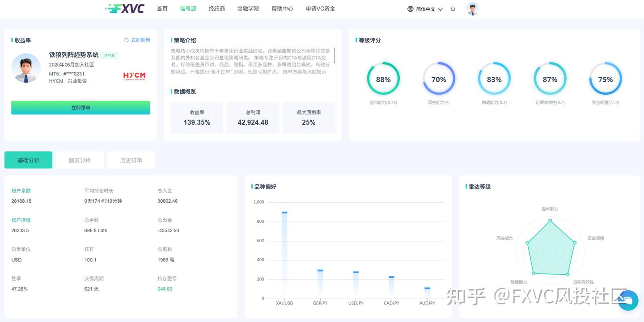Click the text HYCM · 兴业投资
This screenshot has width=644, height=322.
[x=68, y=81]
